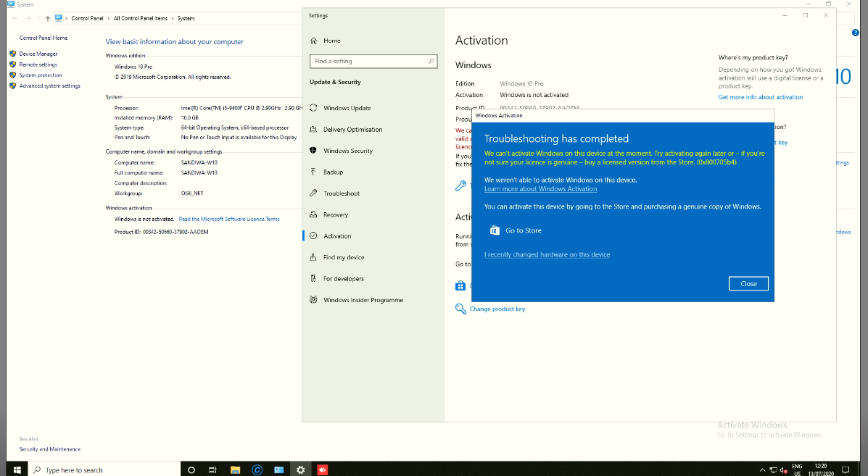Open the notification centre icon
This screenshot has width=868, height=476.
coord(846,469)
